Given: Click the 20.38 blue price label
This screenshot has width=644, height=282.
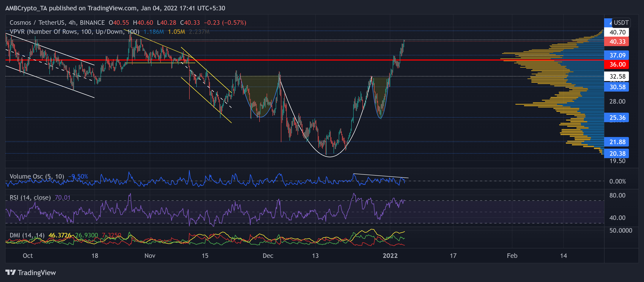Looking at the screenshot, I should pos(617,153).
